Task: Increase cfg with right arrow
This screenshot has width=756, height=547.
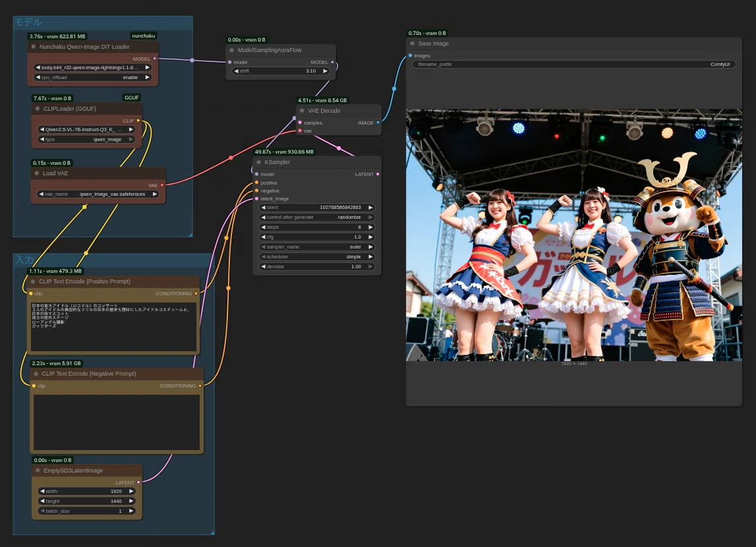Action: point(371,237)
